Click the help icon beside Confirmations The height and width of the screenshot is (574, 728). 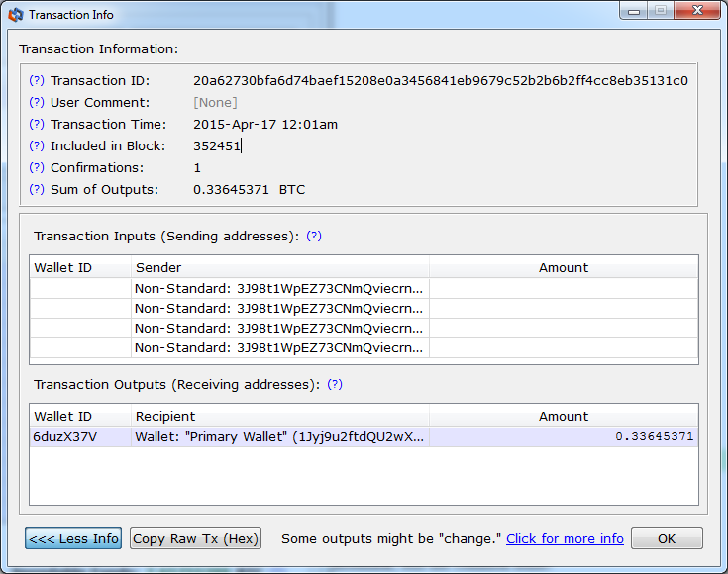(37, 168)
